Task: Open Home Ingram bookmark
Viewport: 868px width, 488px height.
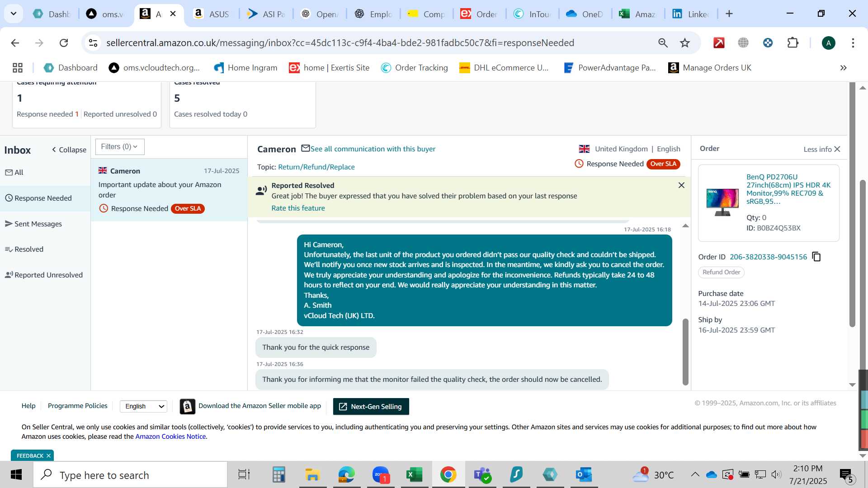Action: (x=245, y=68)
